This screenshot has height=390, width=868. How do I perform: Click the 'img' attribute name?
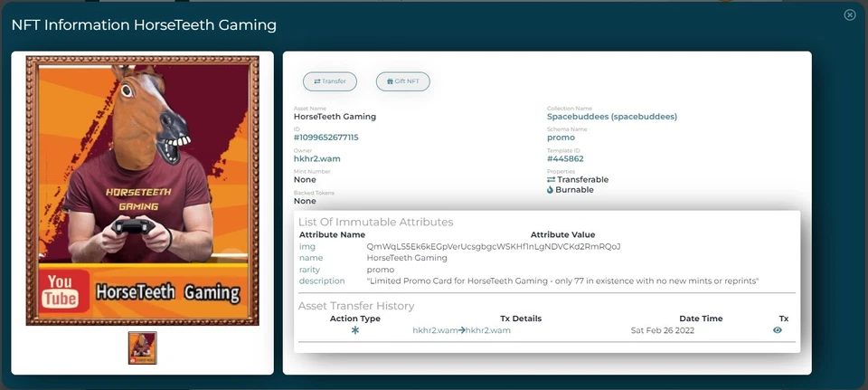(307, 246)
